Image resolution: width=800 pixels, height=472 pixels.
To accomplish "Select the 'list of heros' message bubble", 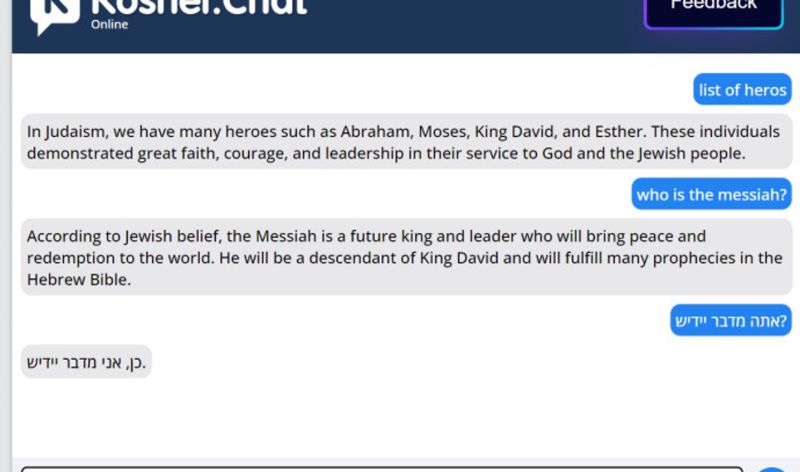I will click(x=742, y=90).
